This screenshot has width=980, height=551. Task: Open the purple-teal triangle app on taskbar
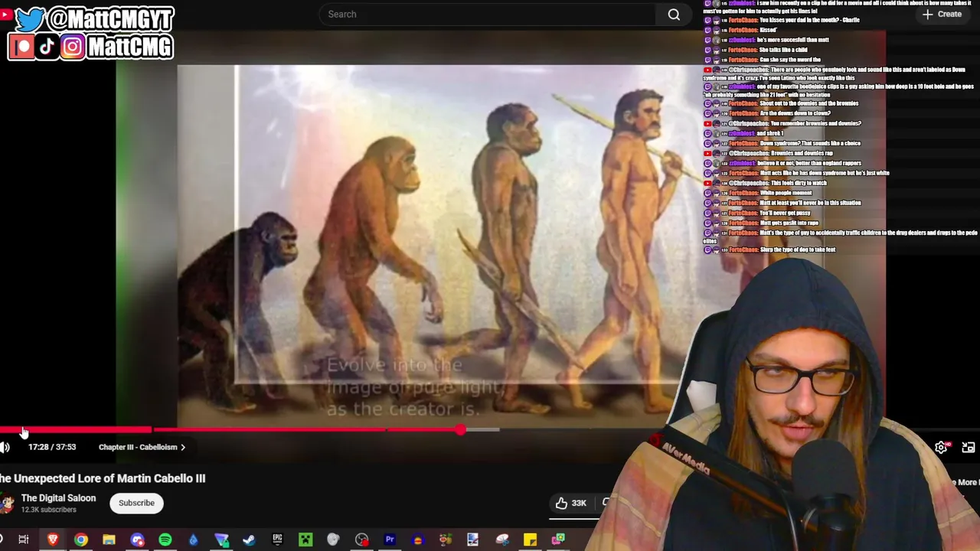221,540
